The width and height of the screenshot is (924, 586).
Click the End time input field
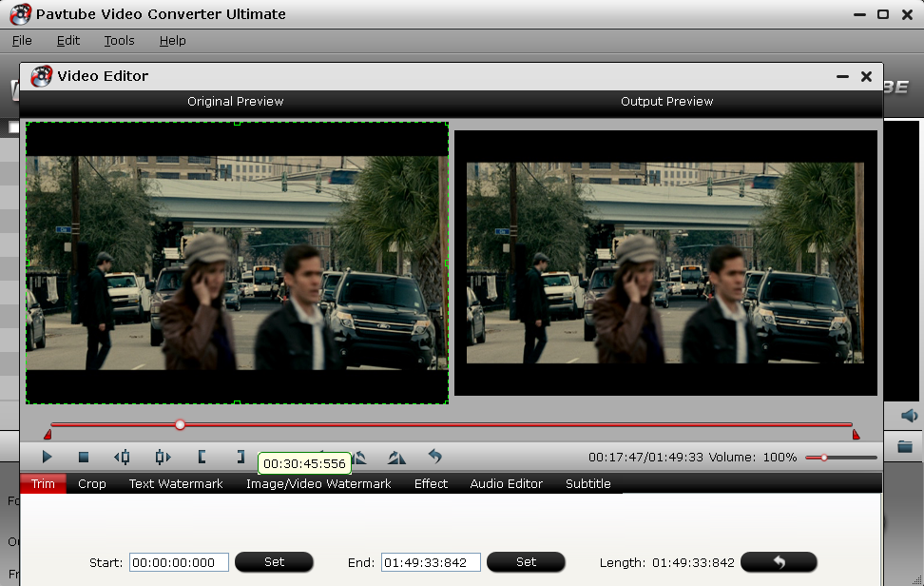[x=431, y=562]
